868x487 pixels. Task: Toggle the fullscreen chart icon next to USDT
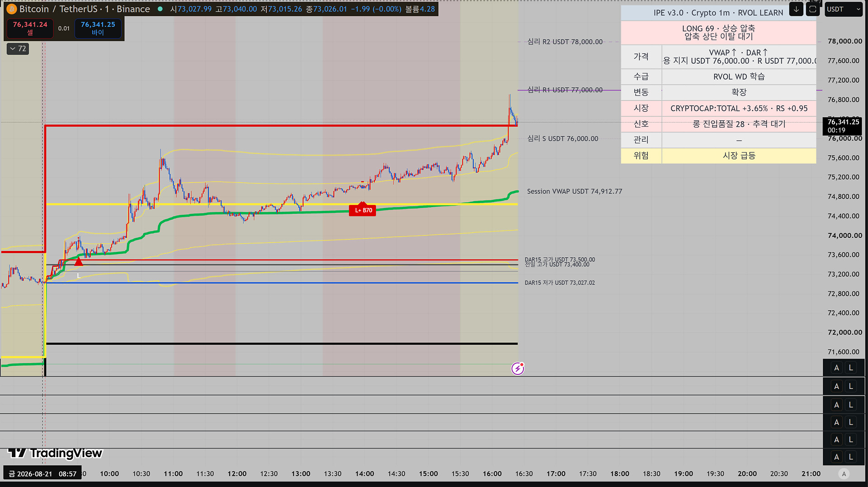point(813,9)
